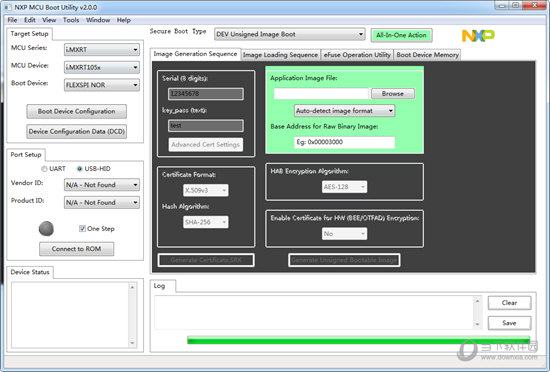Click the Device Status scrollbar up arrow

tap(132, 287)
